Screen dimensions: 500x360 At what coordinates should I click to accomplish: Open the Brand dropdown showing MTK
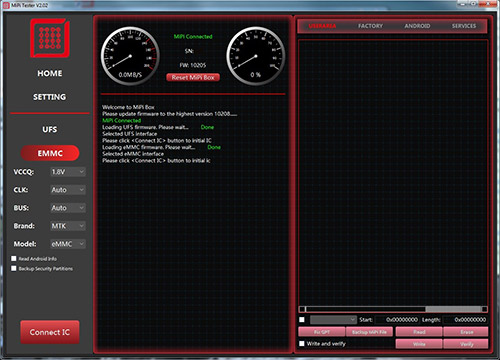tap(68, 226)
